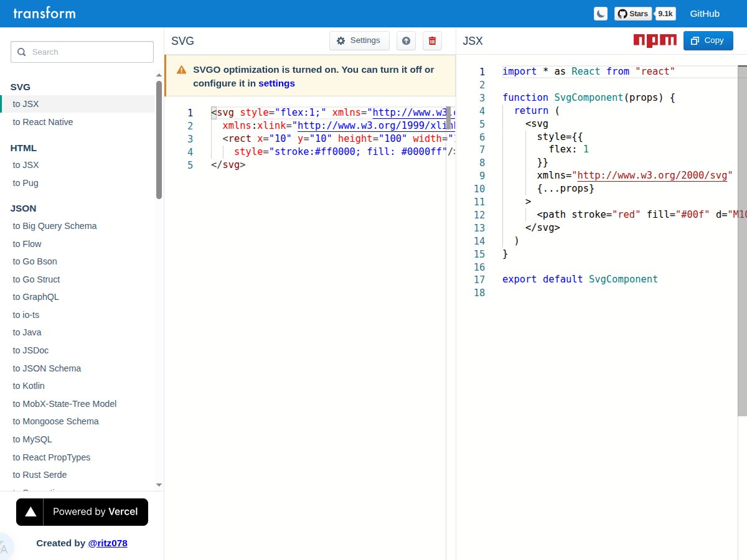The width and height of the screenshot is (747, 560).
Task: Open the GitHub link in the header
Action: [x=704, y=14]
